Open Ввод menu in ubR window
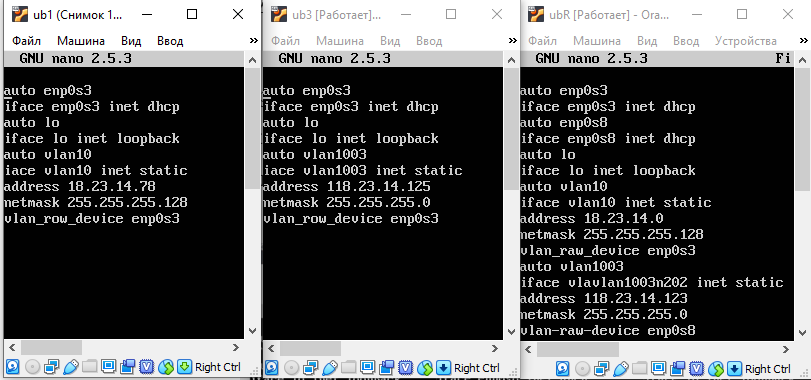811x380 pixels. (x=686, y=41)
